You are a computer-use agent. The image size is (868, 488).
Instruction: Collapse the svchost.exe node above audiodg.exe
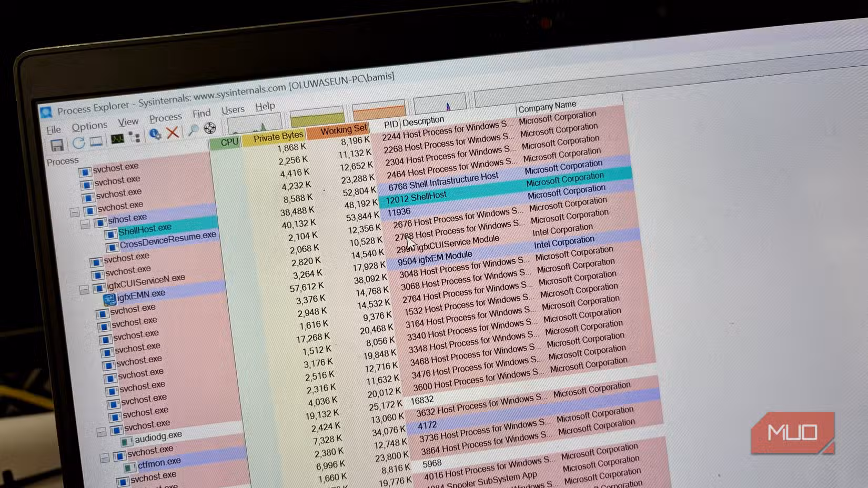pos(102,432)
